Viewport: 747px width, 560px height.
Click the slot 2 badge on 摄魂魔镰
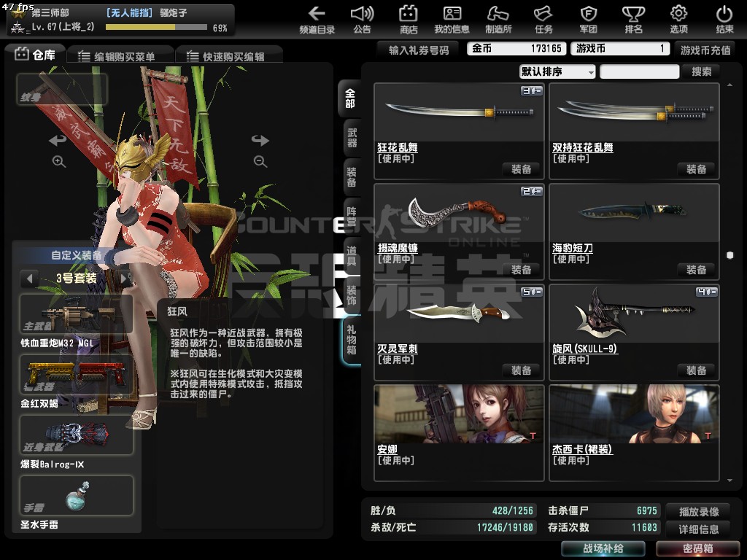(532, 191)
